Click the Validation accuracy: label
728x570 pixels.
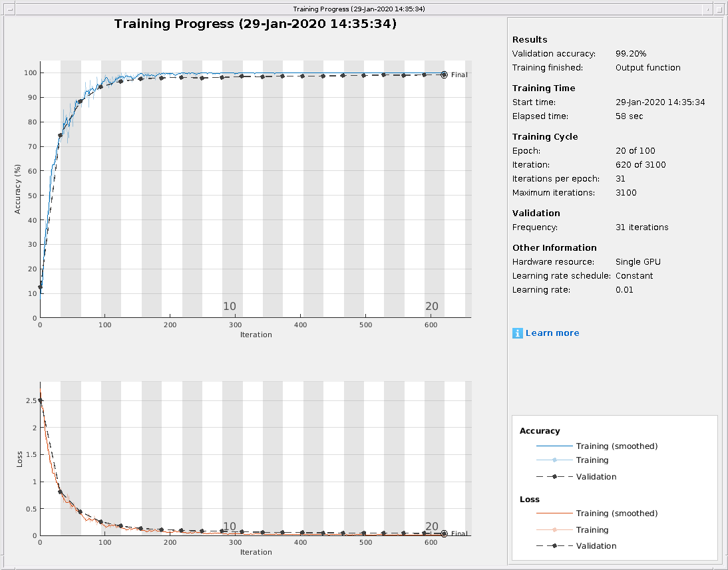coord(554,54)
